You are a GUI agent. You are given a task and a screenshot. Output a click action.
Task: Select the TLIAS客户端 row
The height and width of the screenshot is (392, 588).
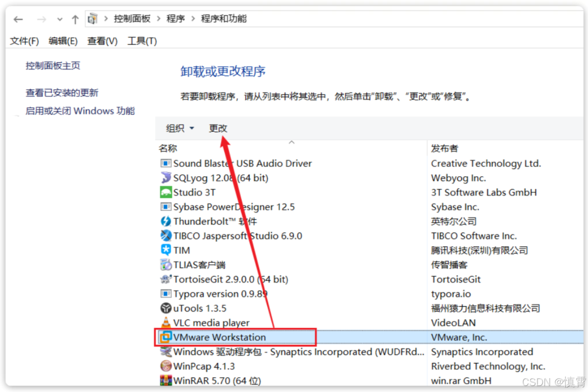[369, 265]
